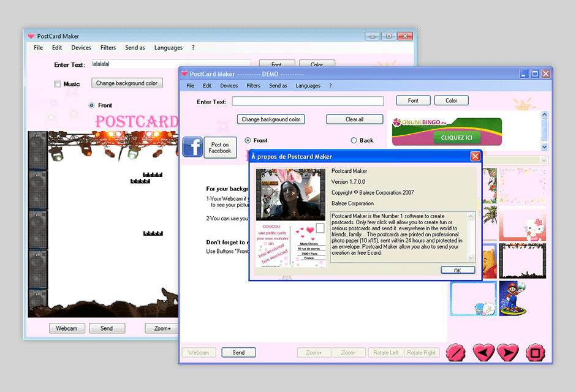Open the ? help menu in DEMO window
Screen dimensions: 576x392
point(330,86)
